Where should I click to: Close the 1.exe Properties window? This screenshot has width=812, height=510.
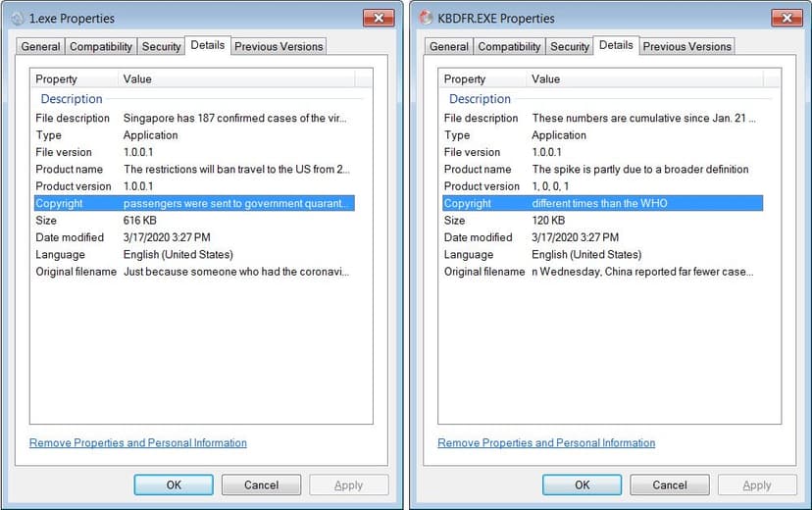coord(379,18)
